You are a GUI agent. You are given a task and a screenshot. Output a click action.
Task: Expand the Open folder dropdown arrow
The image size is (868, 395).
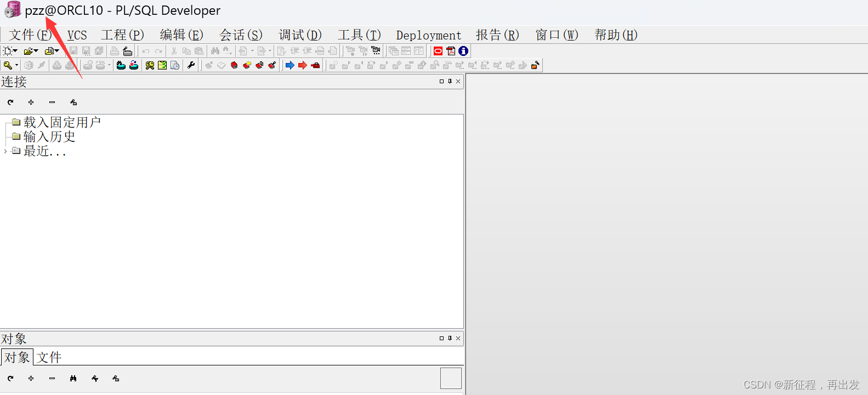[36, 51]
